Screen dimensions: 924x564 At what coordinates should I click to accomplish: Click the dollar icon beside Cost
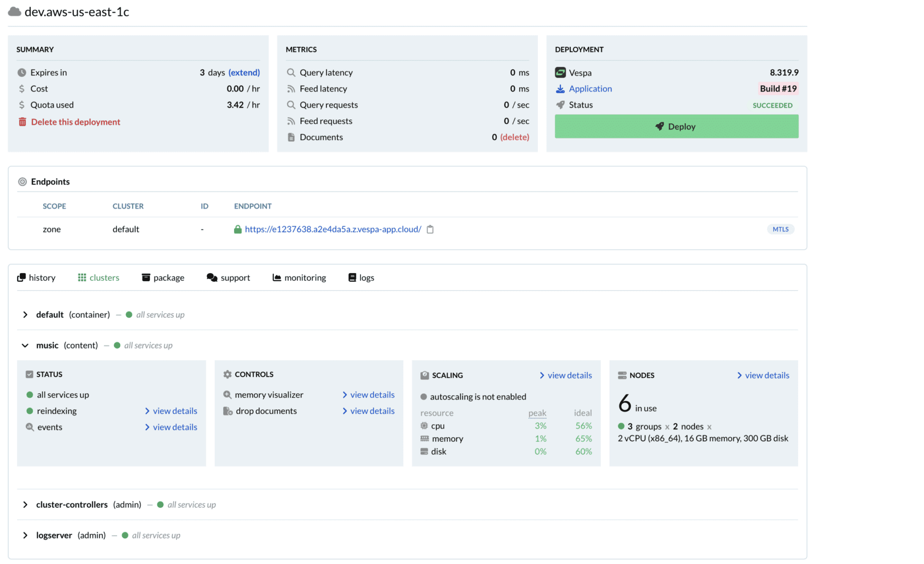pos(22,89)
